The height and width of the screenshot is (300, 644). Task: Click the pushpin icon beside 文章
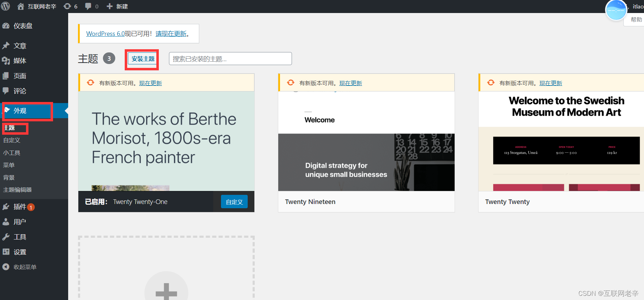click(x=6, y=46)
